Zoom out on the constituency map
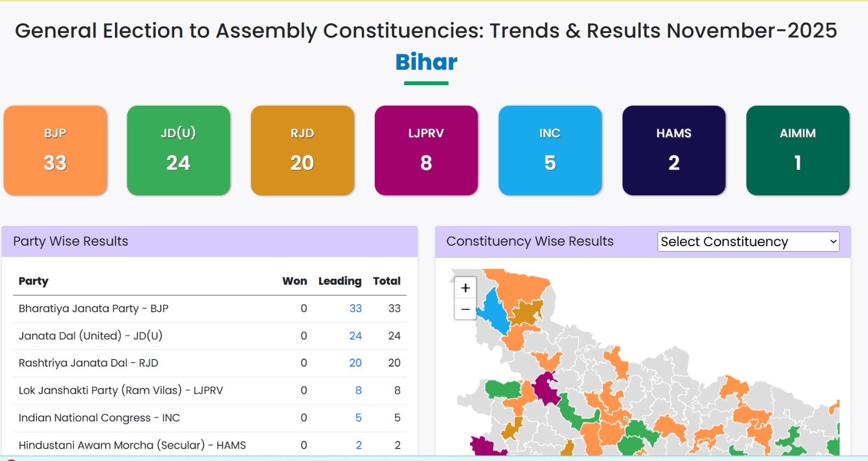 (x=465, y=309)
